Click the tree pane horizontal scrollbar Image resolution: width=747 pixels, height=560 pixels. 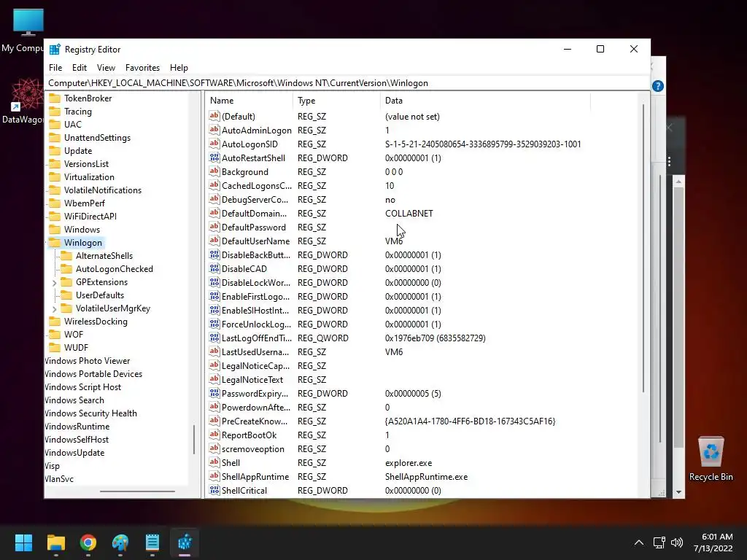pyautogui.click(x=137, y=491)
